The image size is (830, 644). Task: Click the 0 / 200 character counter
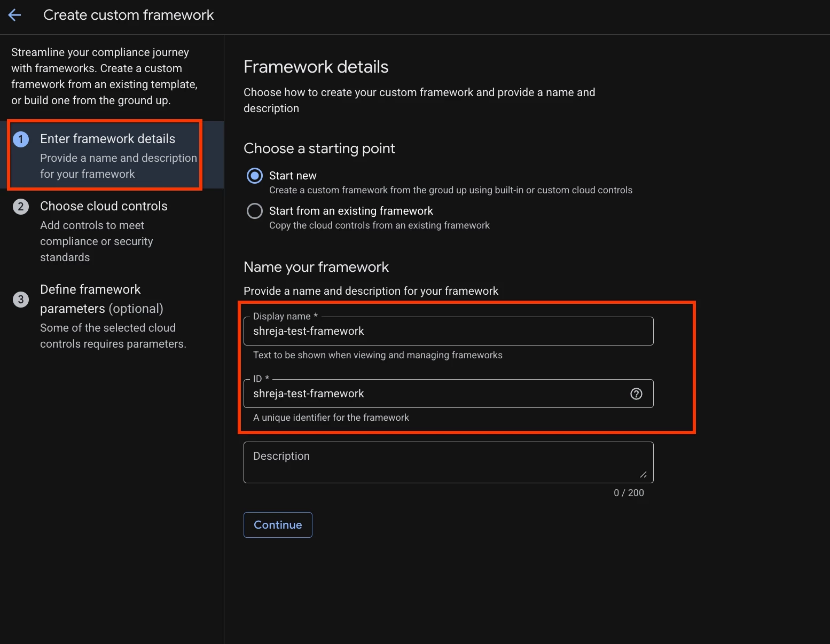click(x=629, y=493)
